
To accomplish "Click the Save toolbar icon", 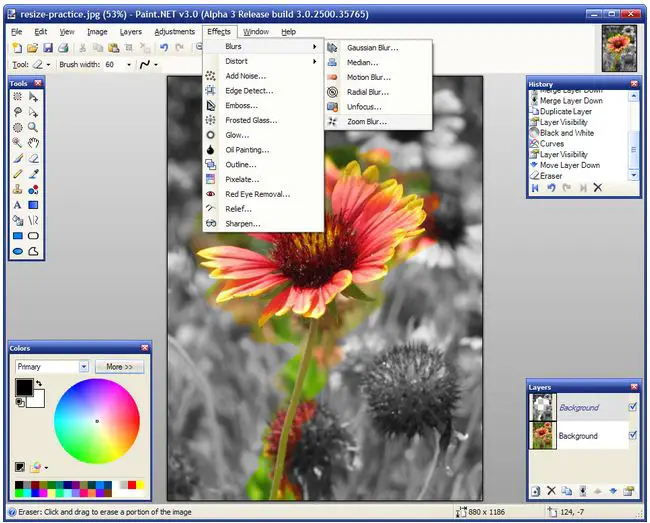I will 48,48.
